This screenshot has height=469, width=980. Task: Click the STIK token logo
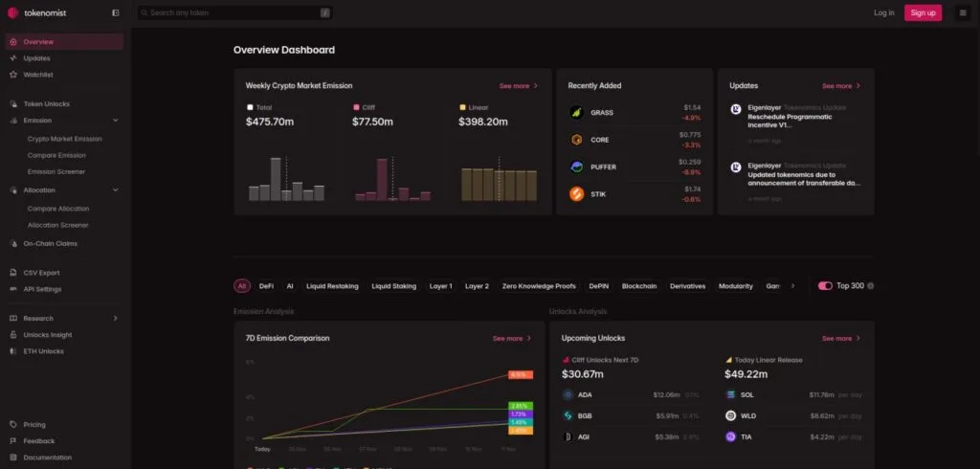click(x=576, y=194)
